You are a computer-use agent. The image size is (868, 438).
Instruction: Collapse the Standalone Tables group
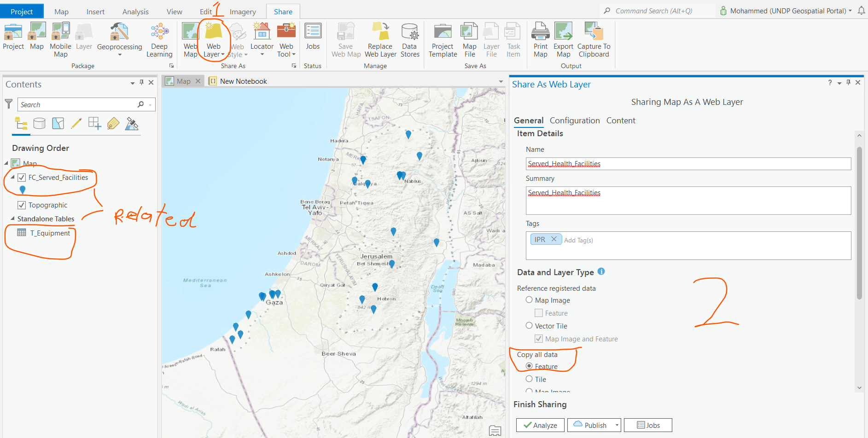[x=12, y=219]
